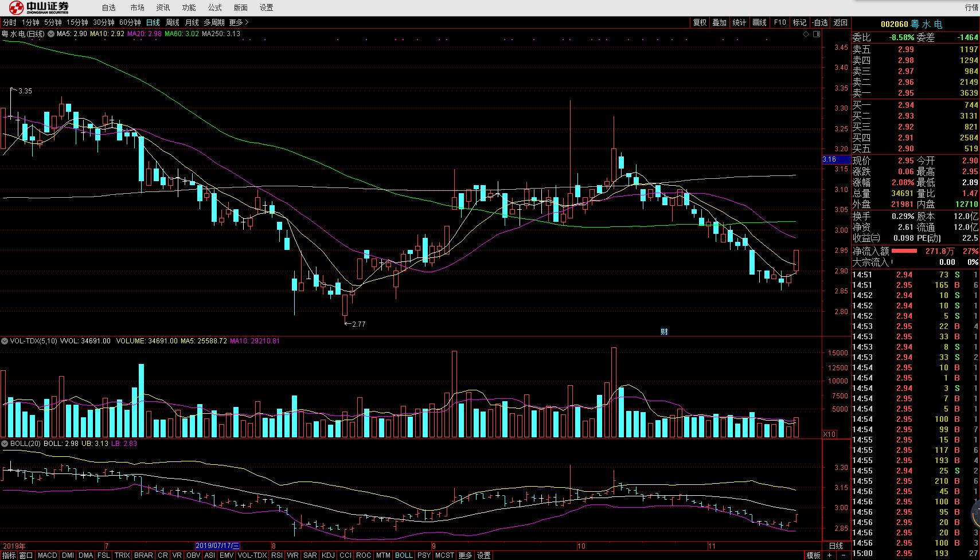Image resolution: width=980 pixels, height=560 pixels.
Task: Click the 叠加 overlay button
Action: (x=719, y=22)
